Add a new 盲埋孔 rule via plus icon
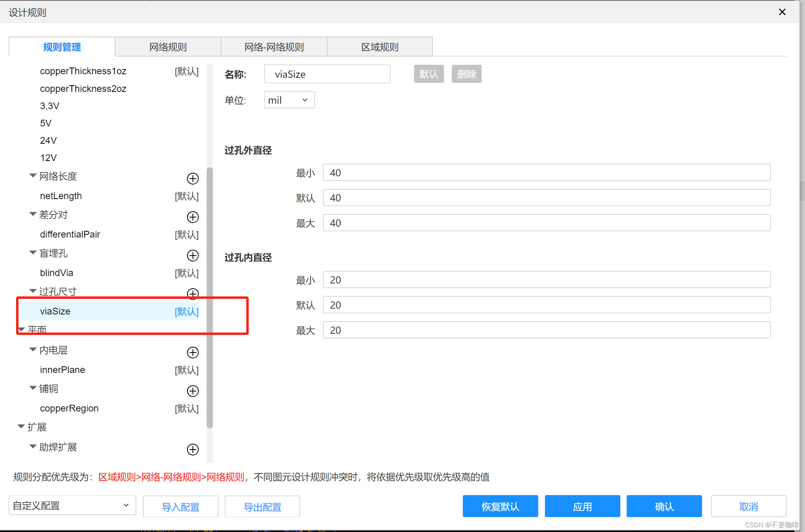805x532 pixels. tap(193, 256)
